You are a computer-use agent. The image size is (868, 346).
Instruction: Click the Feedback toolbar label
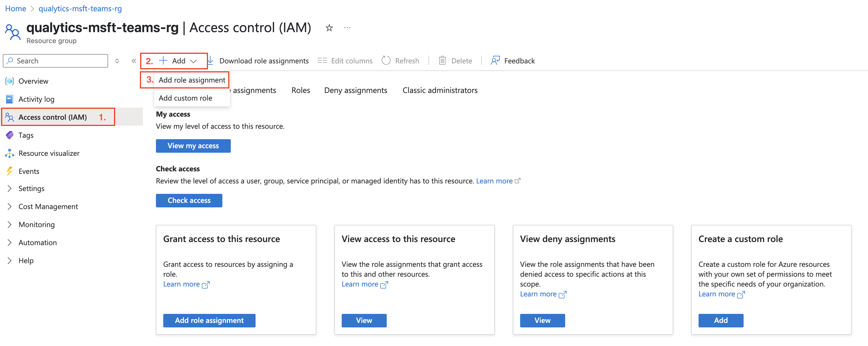[x=519, y=61]
